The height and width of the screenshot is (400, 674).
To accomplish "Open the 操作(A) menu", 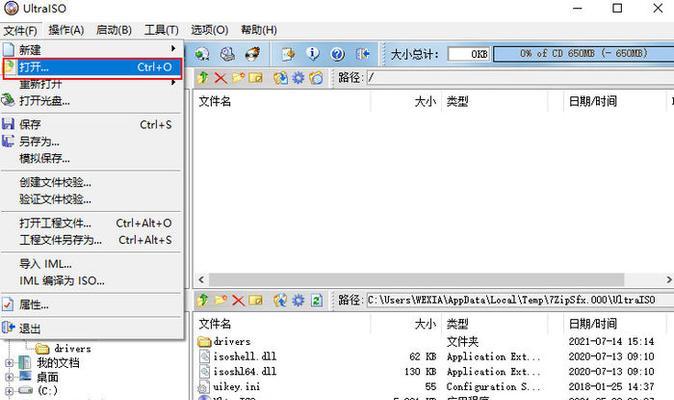I will (66, 30).
